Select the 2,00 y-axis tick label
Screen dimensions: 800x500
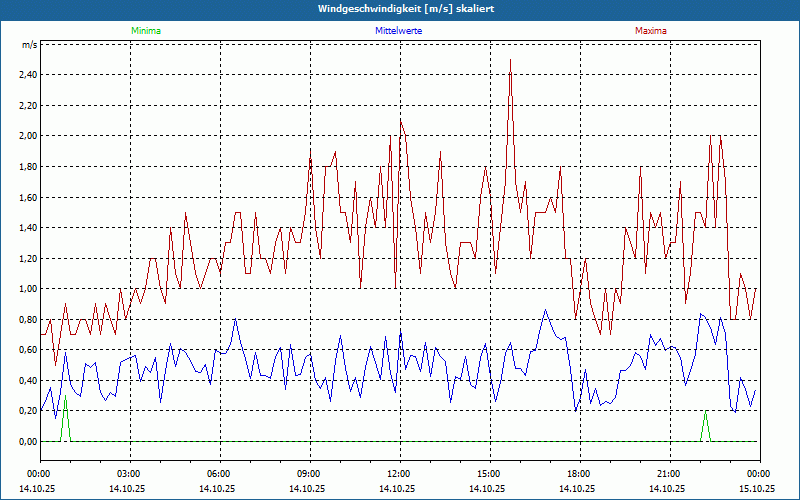point(26,136)
